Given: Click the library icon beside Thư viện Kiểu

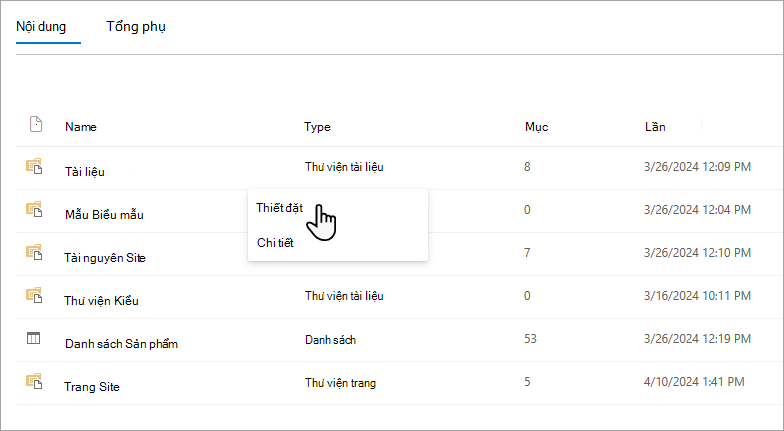Looking at the screenshot, I should coord(34,296).
